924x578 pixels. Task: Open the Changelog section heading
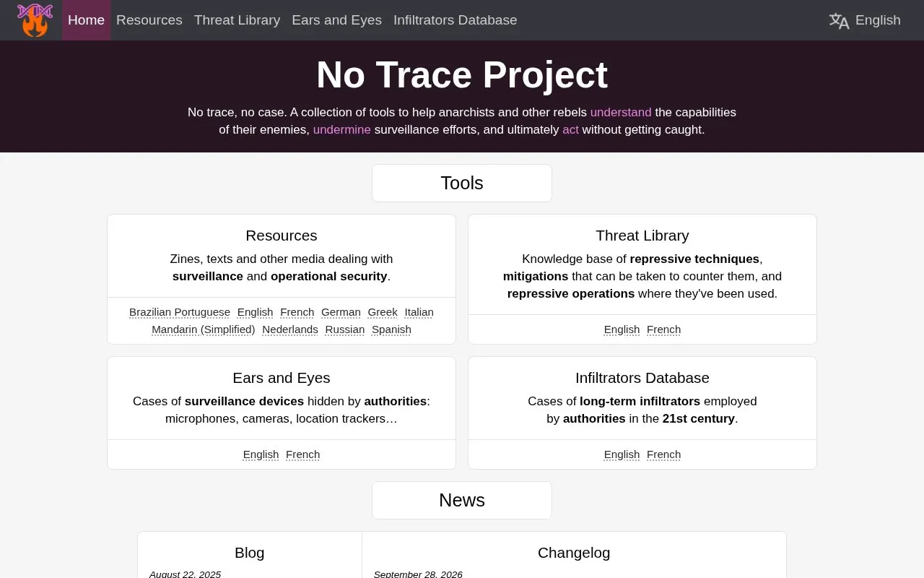(x=574, y=553)
